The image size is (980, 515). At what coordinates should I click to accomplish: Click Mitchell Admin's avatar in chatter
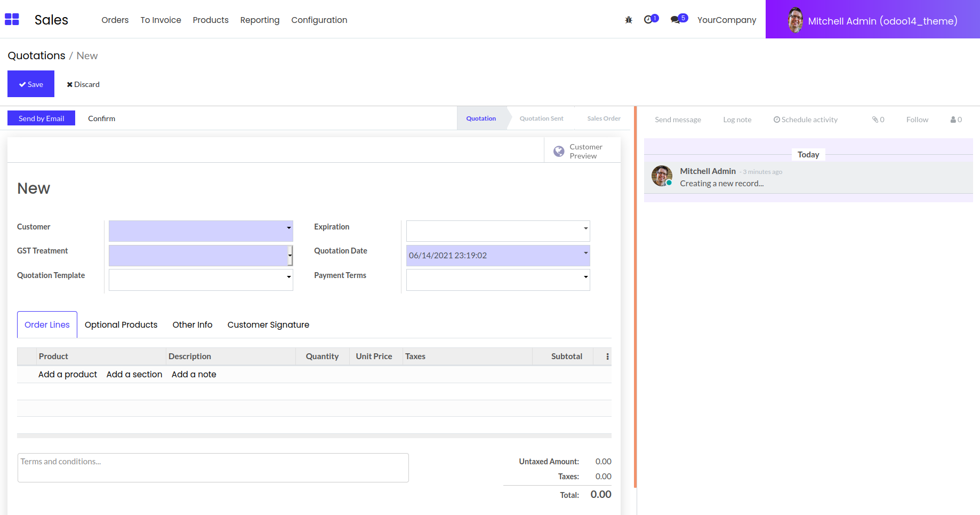(662, 176)
